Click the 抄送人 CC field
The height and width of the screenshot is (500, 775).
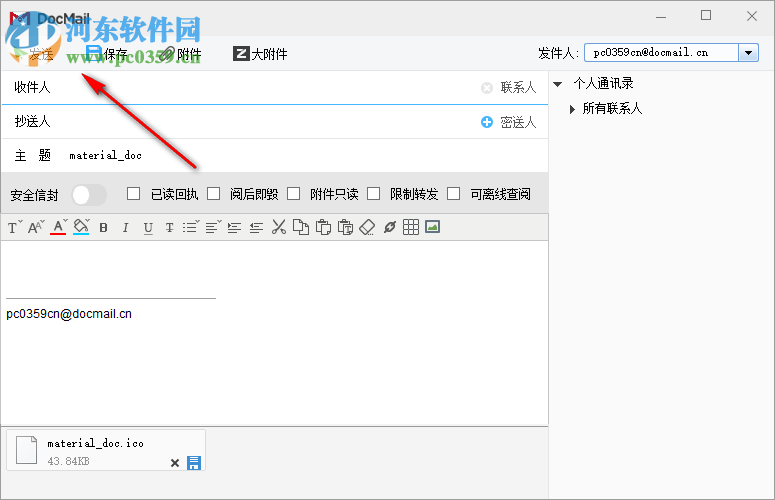tap(264, 122)
